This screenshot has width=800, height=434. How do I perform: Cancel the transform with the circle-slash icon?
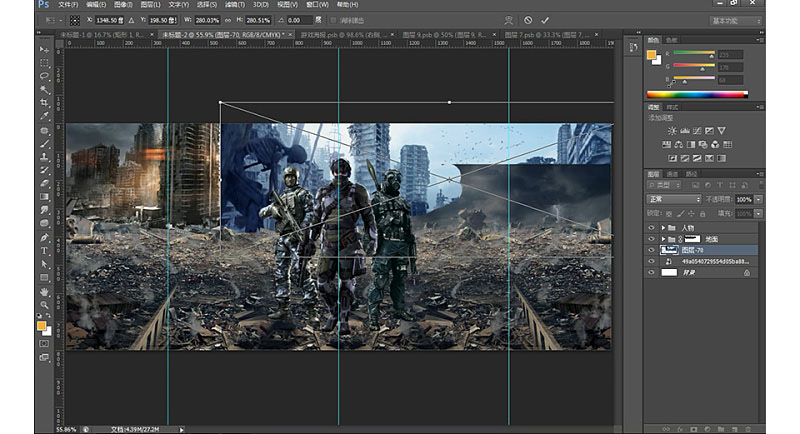coord(528,20)
